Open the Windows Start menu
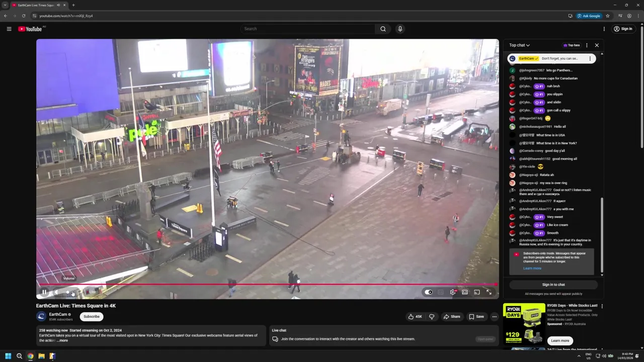This screenshot has width=644, height=362. [8, 356]
